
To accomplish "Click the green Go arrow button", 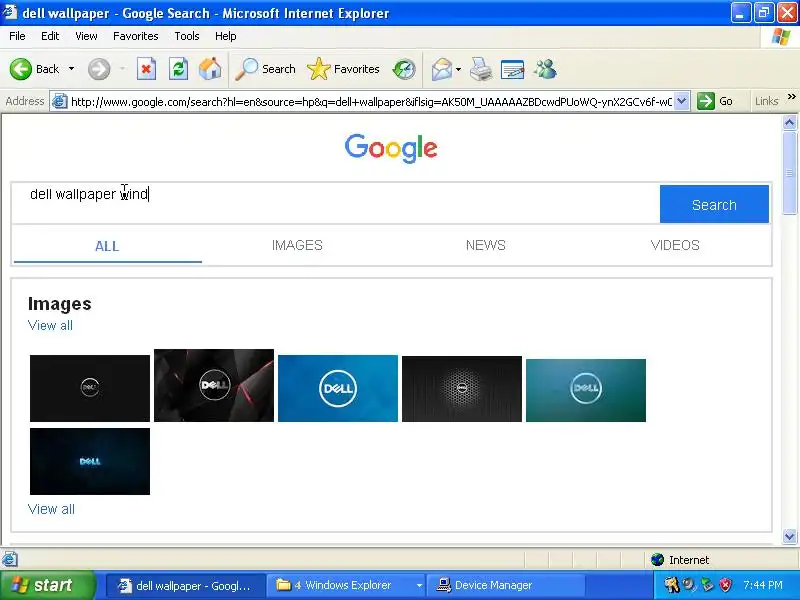I will click(706, 101).
